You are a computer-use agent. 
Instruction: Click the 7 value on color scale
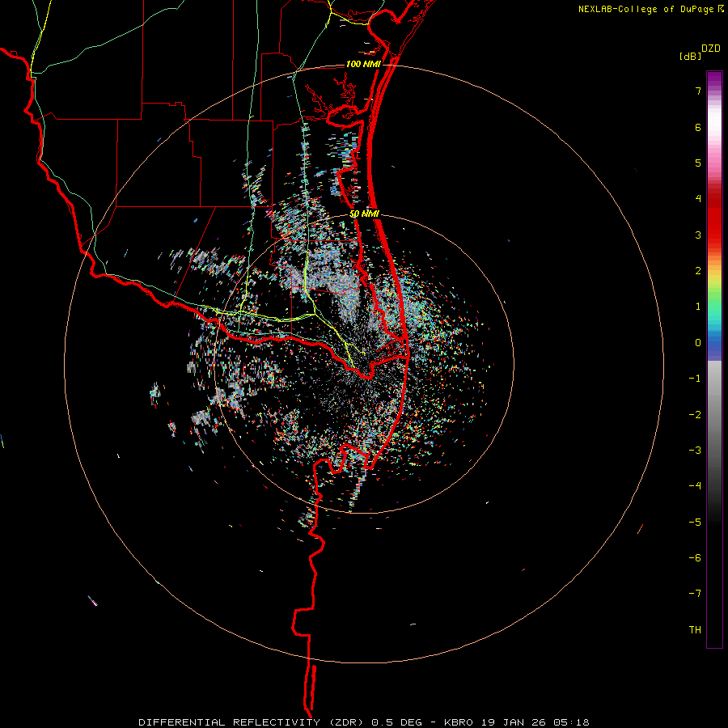pos(698,91)
